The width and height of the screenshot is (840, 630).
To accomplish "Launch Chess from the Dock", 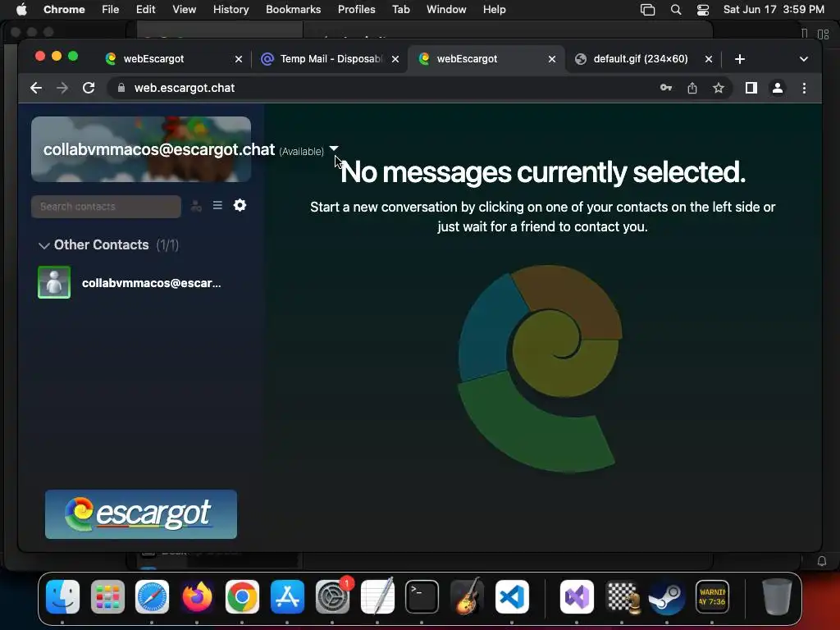I will coord(622,597).
